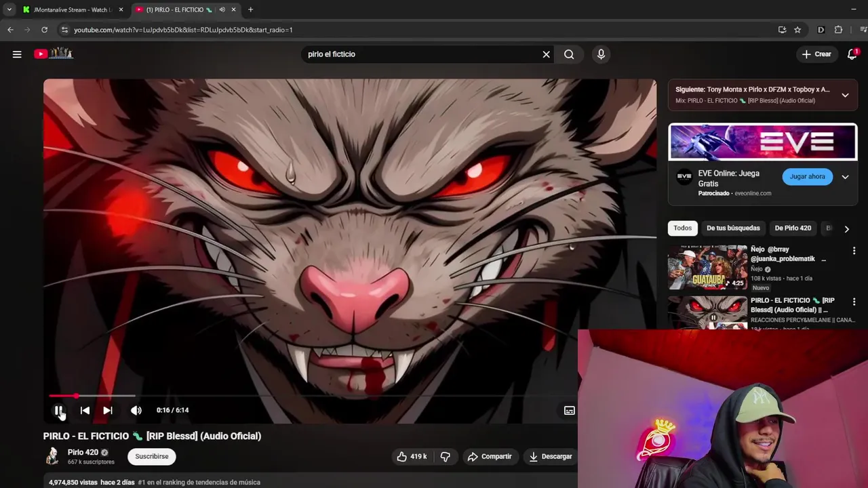This screenshot has width=868, height=488.
Task: Click the red playhead scrubber dot
Action: (76, 396)
